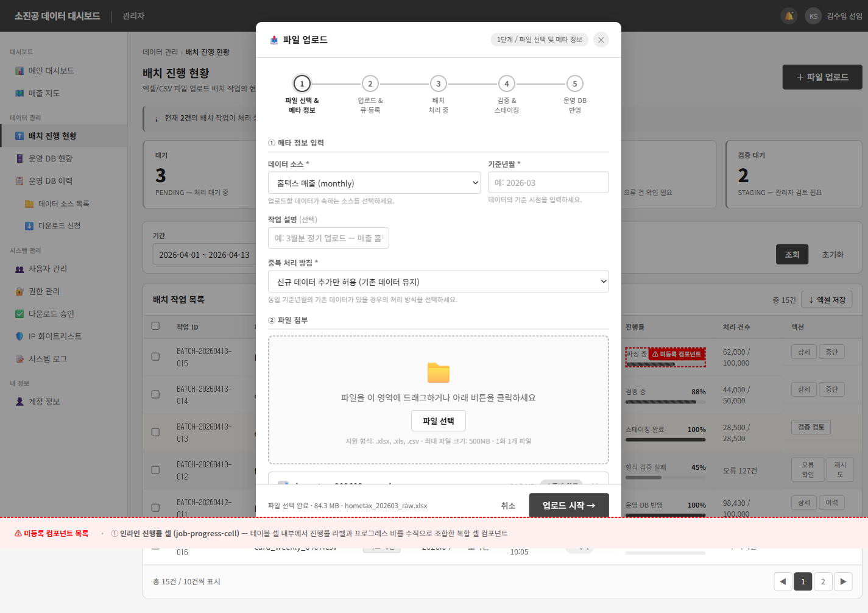
Task: Click the 스테이징 완료 100% progress bar
Action: click(x=666, y=440)
